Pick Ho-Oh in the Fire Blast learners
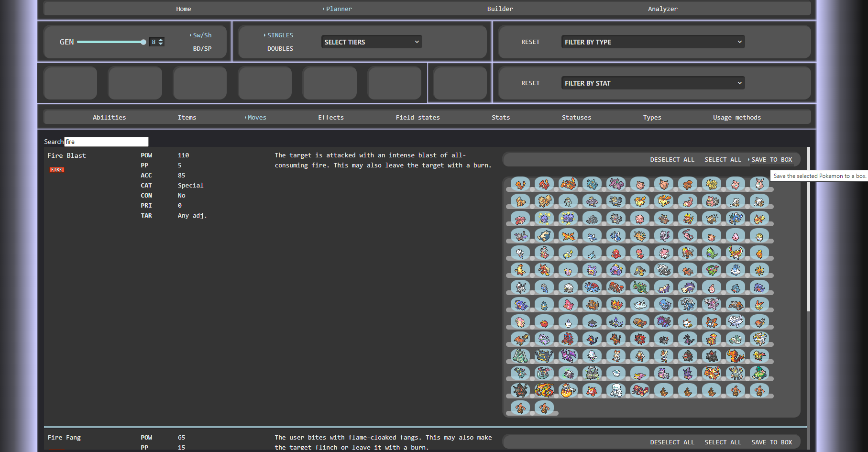 pyautogui.click(x=736, y=253)
